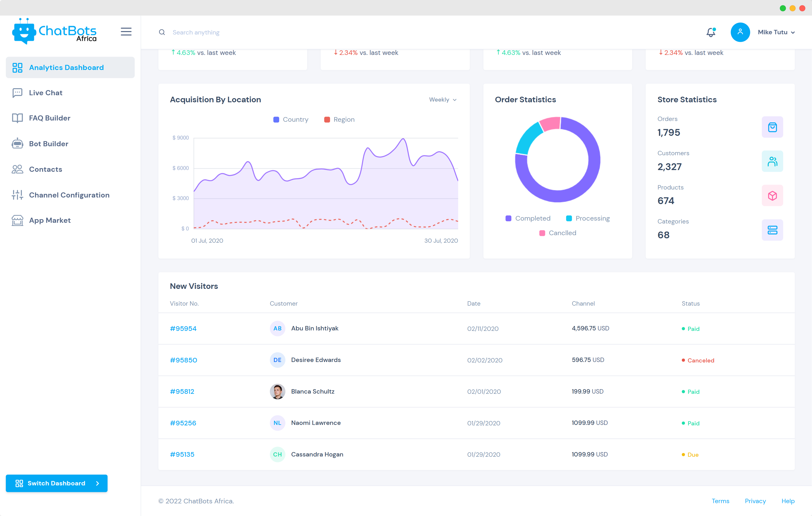Click the notifications bell icon
The width and height of the screenshot is (812, 516).
710,32
